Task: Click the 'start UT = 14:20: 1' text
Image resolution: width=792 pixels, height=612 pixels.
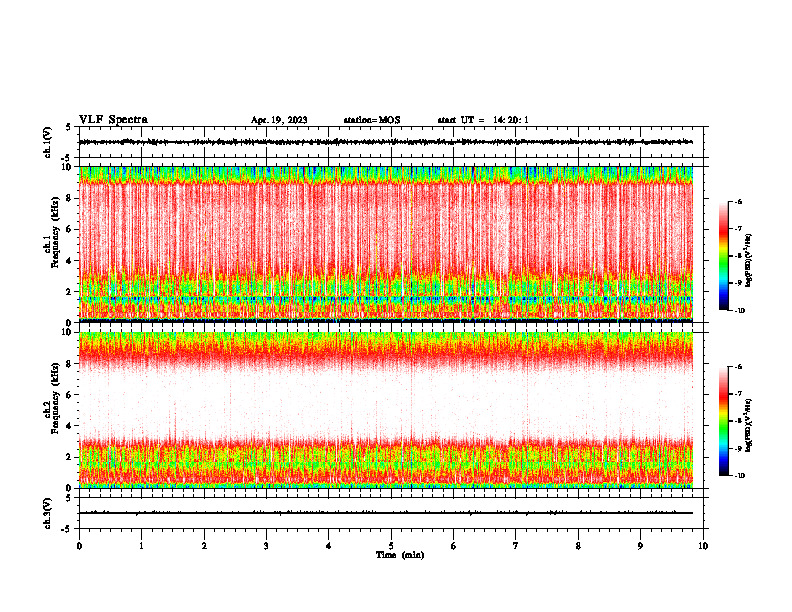Action: pos(483,120)
